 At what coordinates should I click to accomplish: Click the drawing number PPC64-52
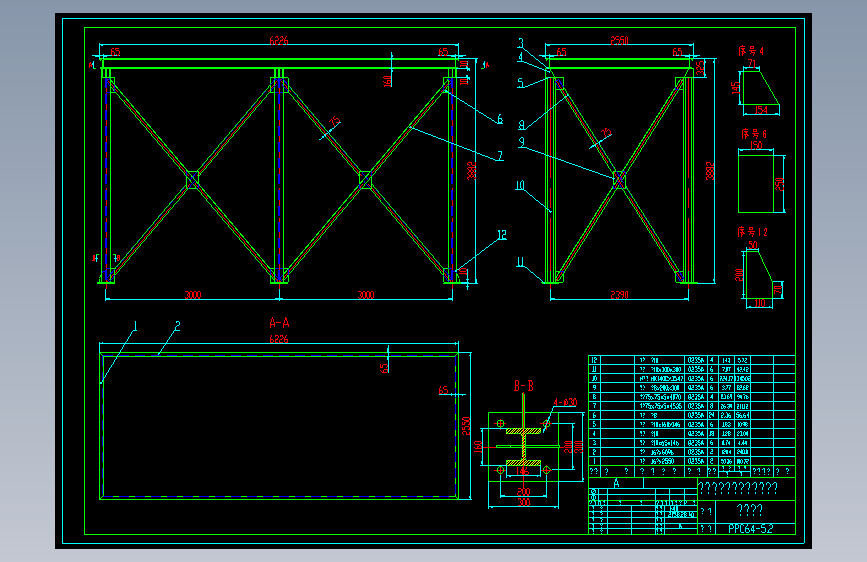pyautogui.click(x=750, y=529)
